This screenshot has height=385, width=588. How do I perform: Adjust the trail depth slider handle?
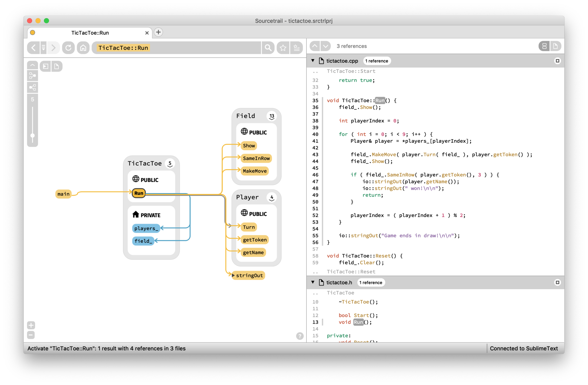coord(33,136)
